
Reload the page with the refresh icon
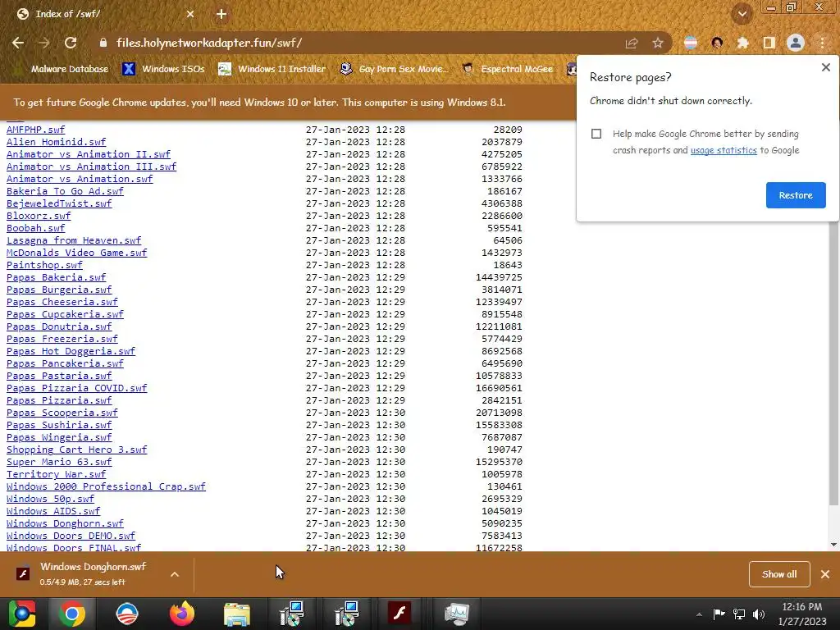71,43
